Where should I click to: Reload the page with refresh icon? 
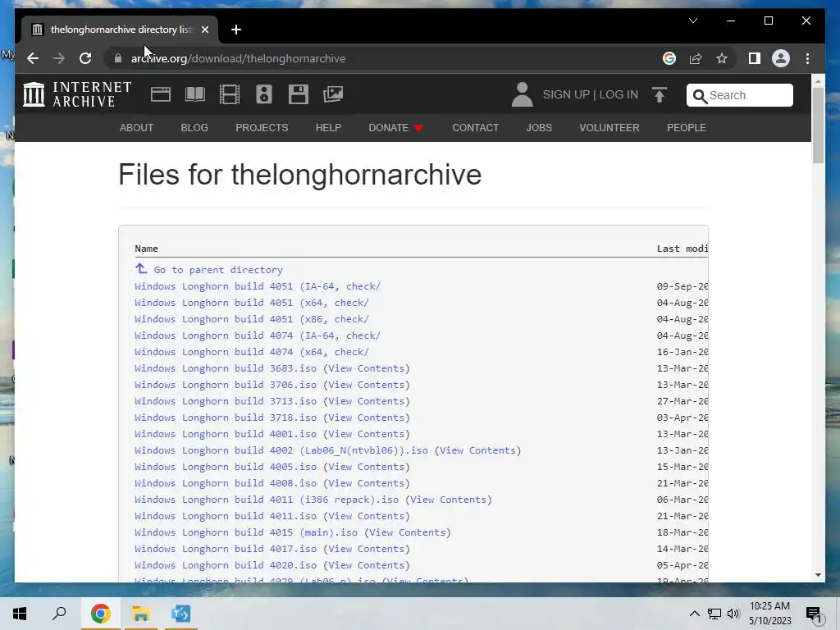(85, 58)
